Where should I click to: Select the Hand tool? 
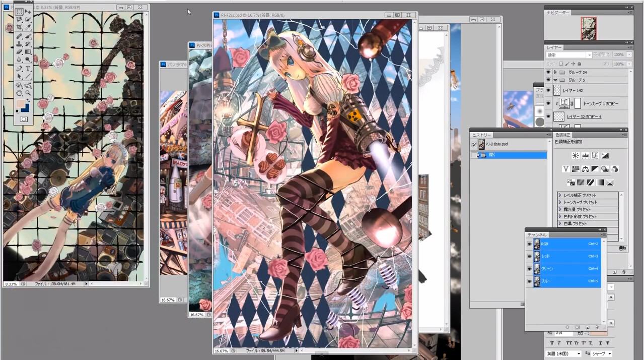pos(19,93)
